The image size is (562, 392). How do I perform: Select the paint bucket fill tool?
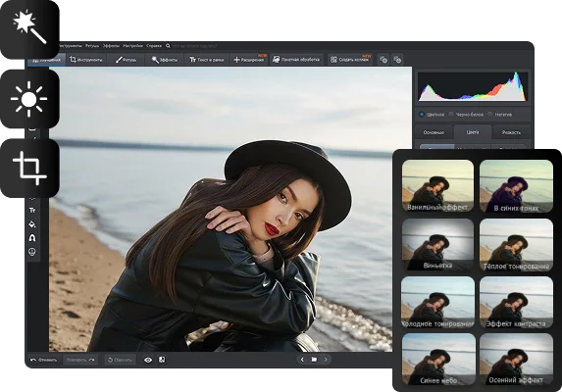[x=32, y=224]
